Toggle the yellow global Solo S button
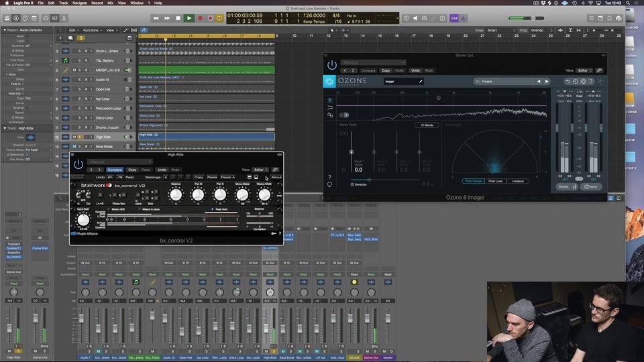 81,38
